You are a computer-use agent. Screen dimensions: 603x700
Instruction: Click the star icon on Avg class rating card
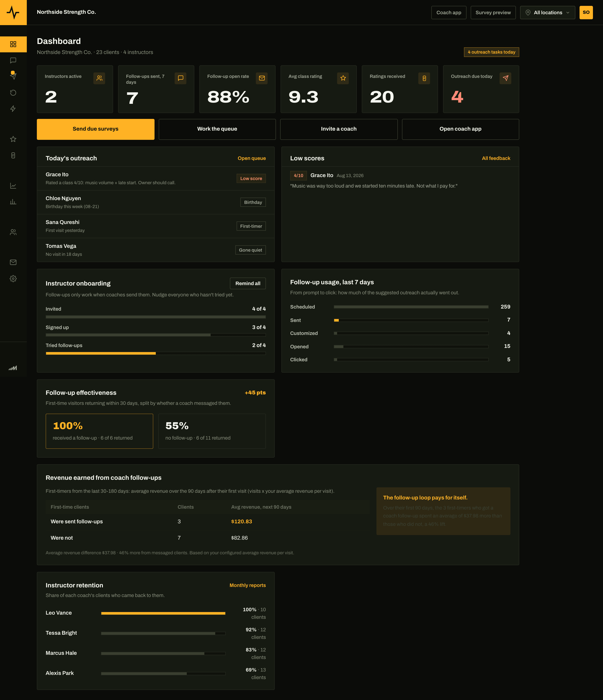tap(343, 78)
